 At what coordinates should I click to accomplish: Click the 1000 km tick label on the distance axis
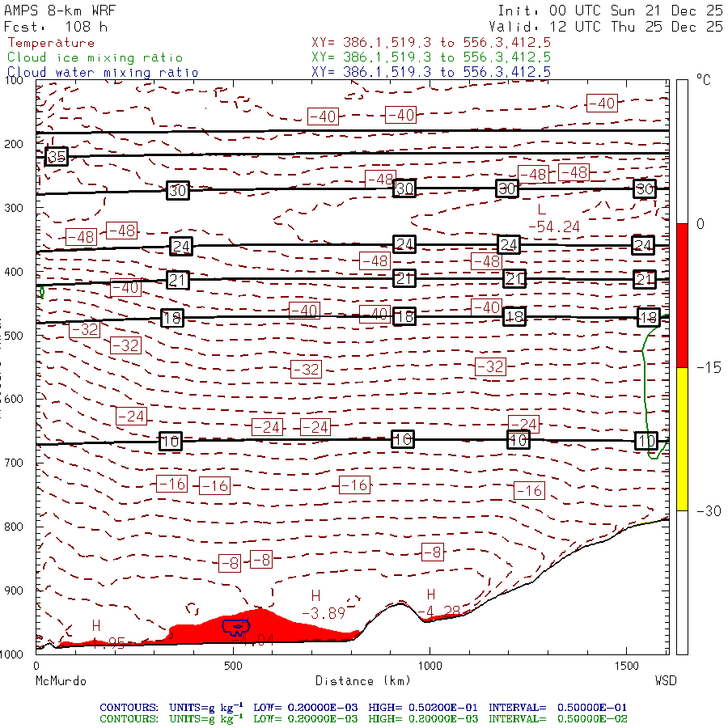[x=430, y=666]
